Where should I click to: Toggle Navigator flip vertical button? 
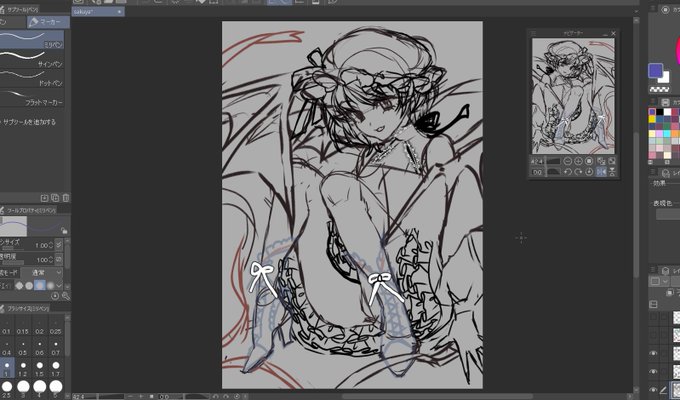(611, 172)
